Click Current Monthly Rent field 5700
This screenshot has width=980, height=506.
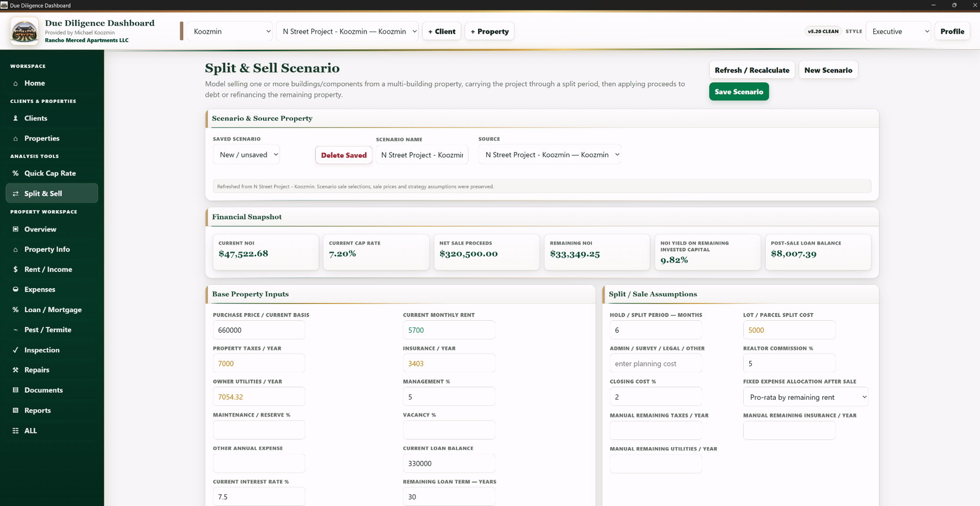point(449,330)
